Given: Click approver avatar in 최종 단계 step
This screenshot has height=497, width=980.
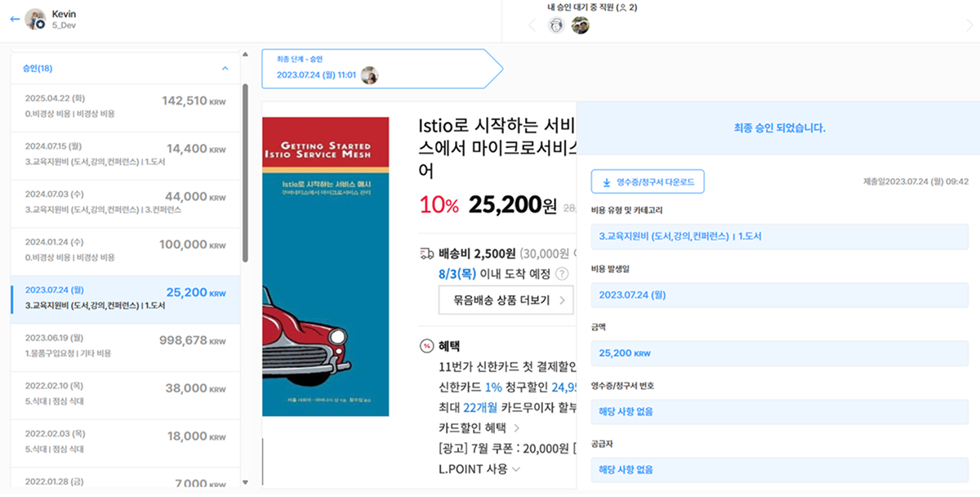Looking at the screenshot, I should pyautogui.click(x=370, y=75).
